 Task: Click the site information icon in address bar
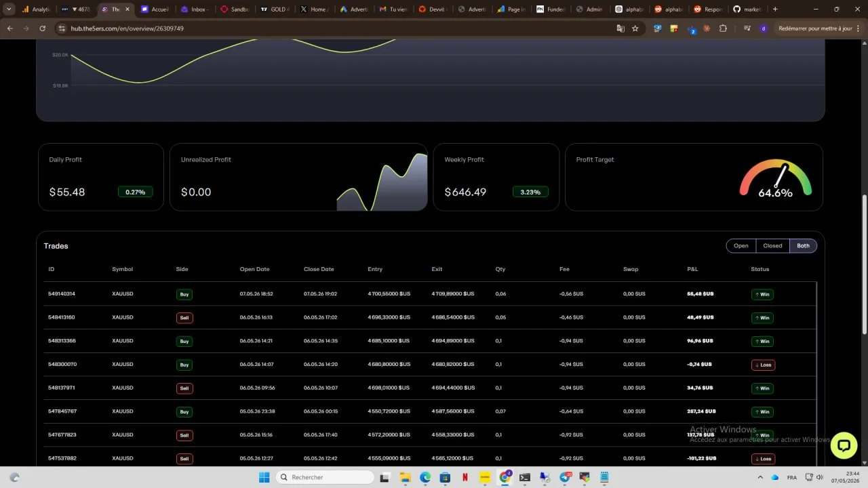tap(62, 28)
